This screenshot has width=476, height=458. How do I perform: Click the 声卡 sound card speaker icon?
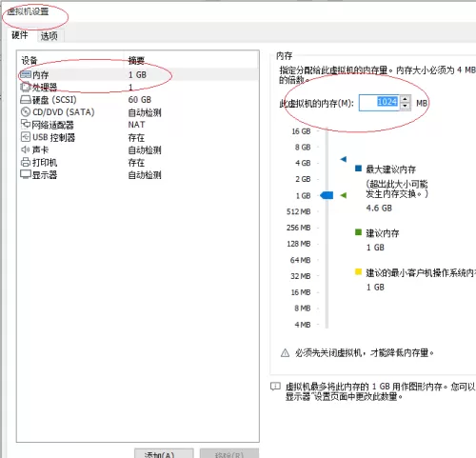pyautogui.click(x=26, y=149)
